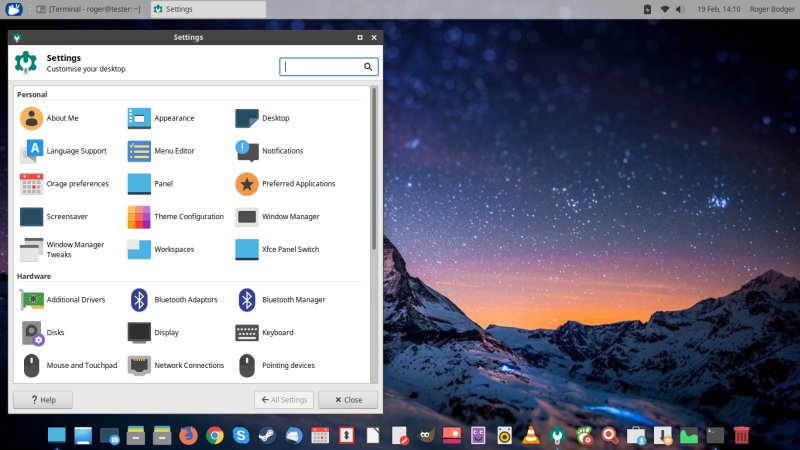Click the Help button
Screen dimensions: 800x450
coord(42,399)
